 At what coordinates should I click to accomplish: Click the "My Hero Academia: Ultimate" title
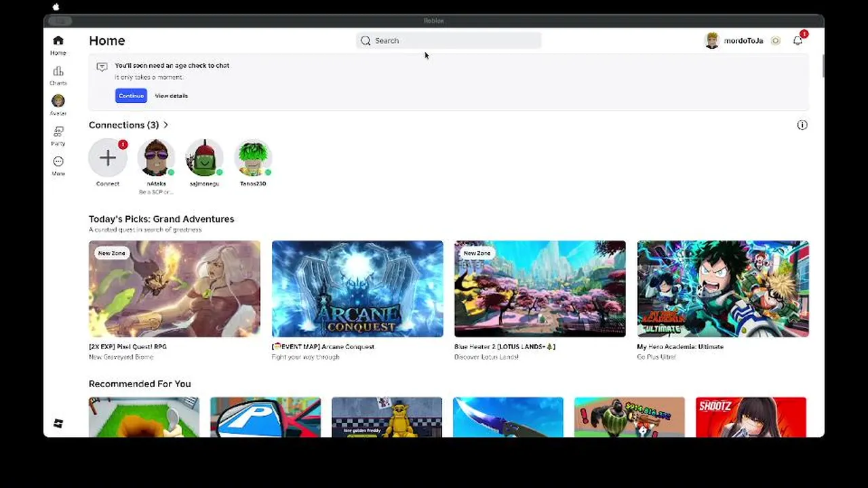(680, 346)
